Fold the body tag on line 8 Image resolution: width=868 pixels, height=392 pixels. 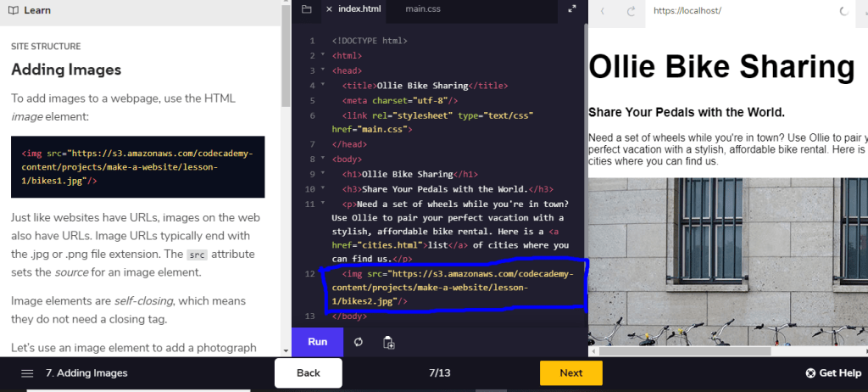point(323,159)
